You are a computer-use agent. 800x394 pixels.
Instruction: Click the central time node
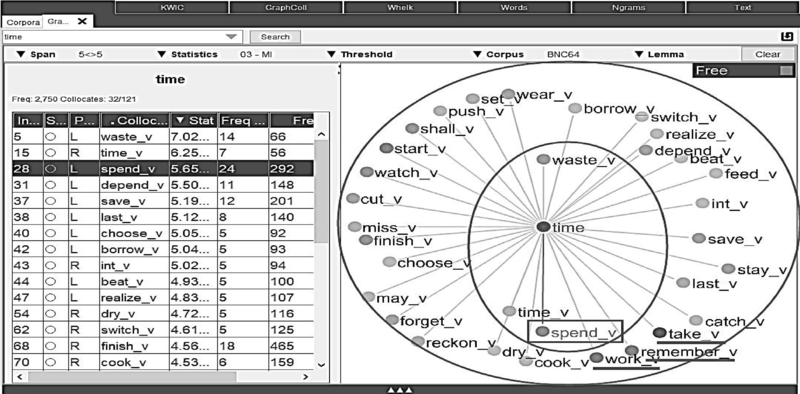544,227
